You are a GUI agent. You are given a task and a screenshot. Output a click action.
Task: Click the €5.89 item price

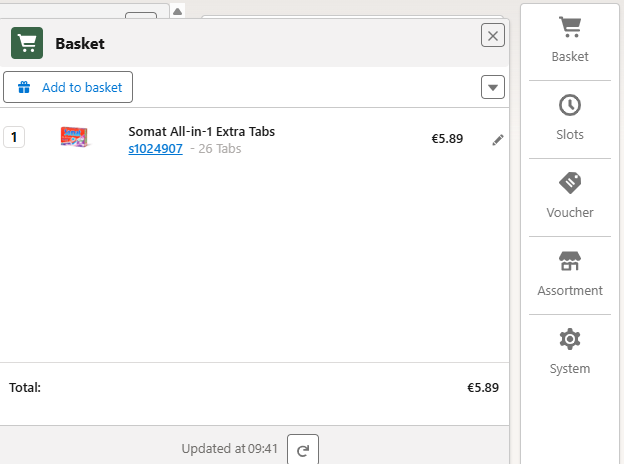pyautogui.click(x=447, y=139)
